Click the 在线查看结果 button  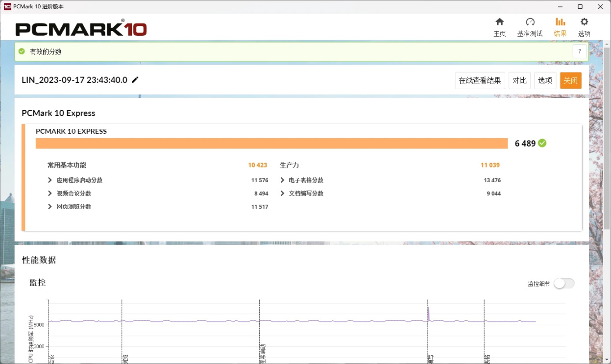point(480,80)
